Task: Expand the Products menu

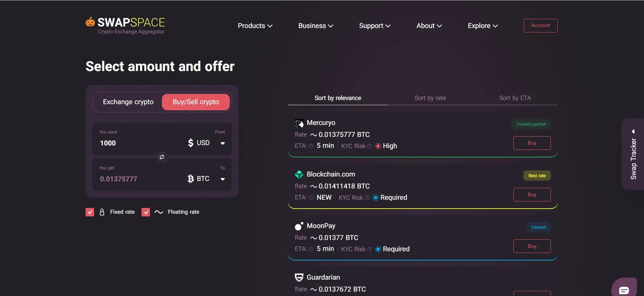Action: click(x=255, y=26)
